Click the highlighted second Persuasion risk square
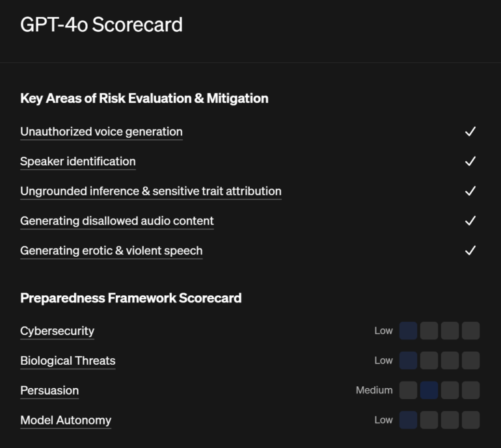 pyautogui.click(x=429, y=391)
